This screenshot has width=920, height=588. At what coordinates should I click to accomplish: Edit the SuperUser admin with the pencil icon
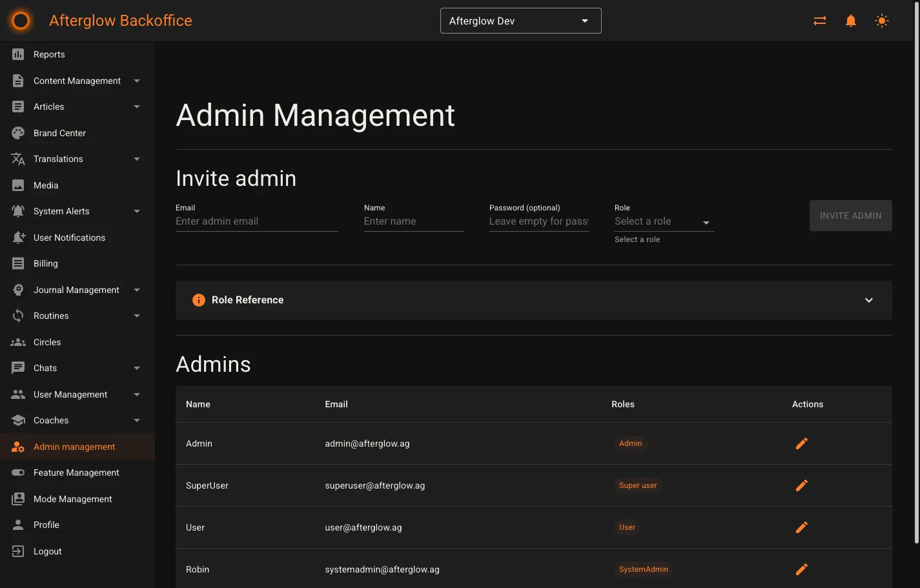click(x=801, y=485)
